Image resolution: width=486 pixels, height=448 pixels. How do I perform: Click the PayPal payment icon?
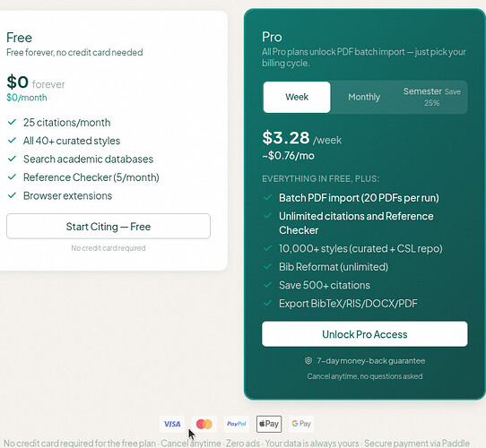click(236, 424)
